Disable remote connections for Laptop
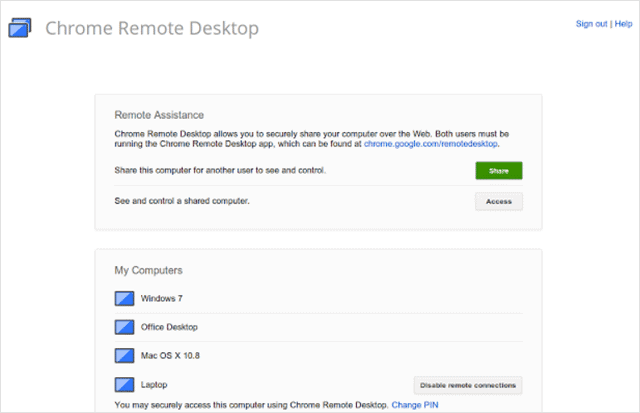 (x=468, y=385)
